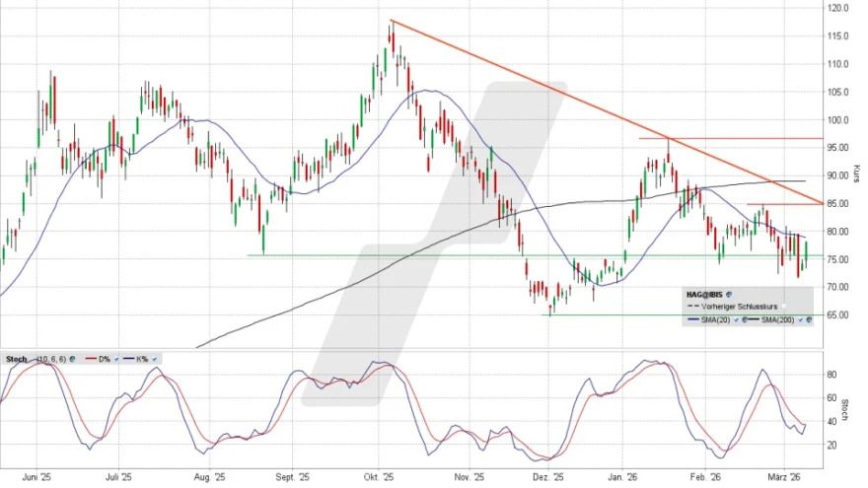Click the SMA(200) legend label
The width and height of the screenshot is (868, 488).
pyautogui.click(x=779, y=321)
